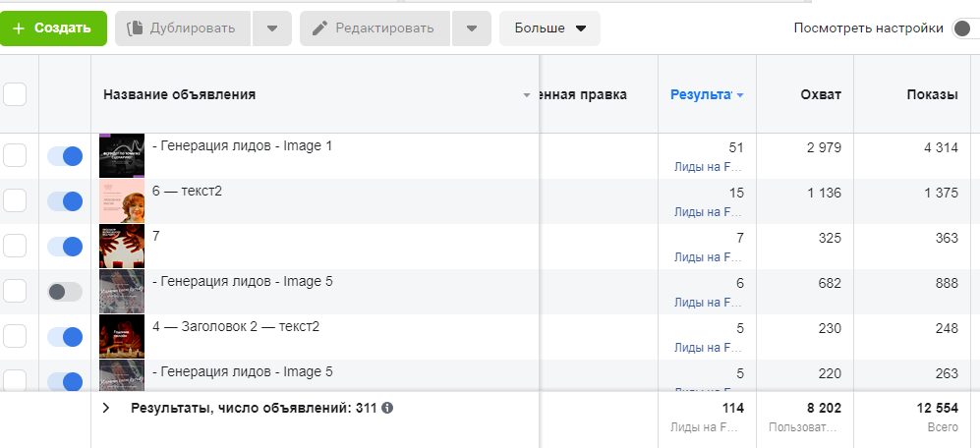Open the Больше dropdown menu

click(x=550, y=28)
